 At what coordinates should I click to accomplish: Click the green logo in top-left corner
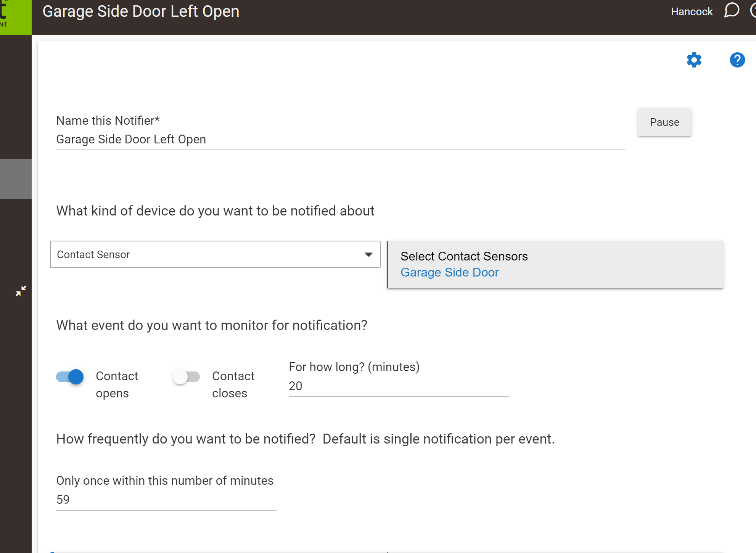click(15, 17)
